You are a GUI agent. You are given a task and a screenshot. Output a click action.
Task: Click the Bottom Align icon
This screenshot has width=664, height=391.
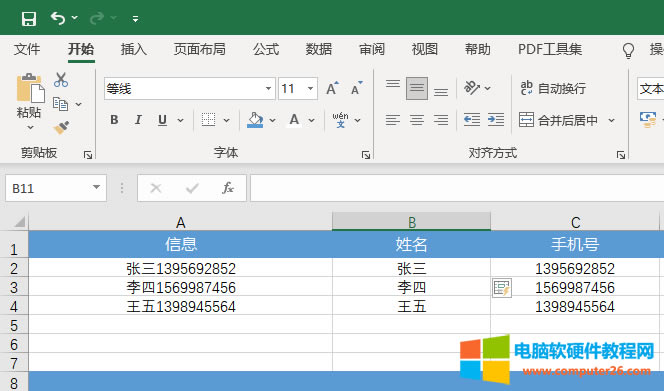(441, 92)
